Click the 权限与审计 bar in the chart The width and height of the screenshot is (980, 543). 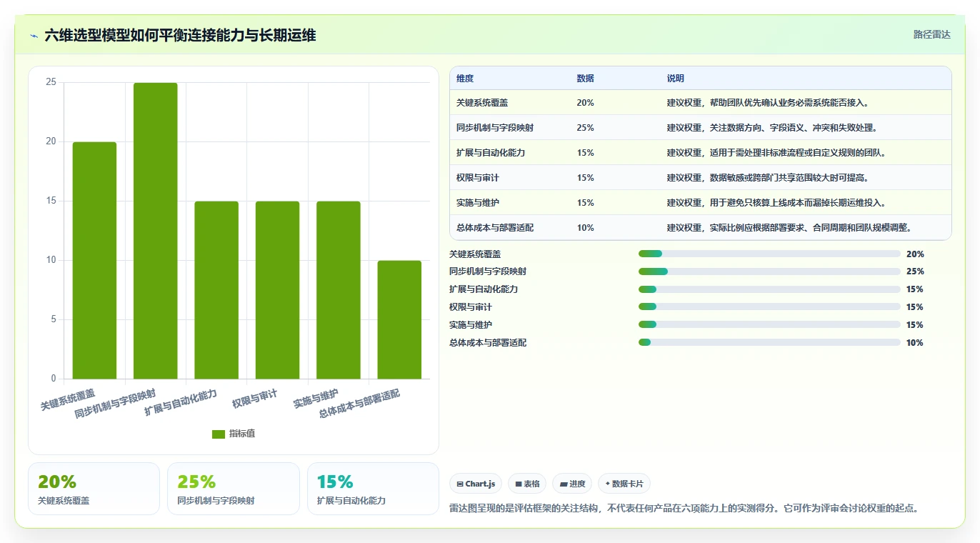277,290
